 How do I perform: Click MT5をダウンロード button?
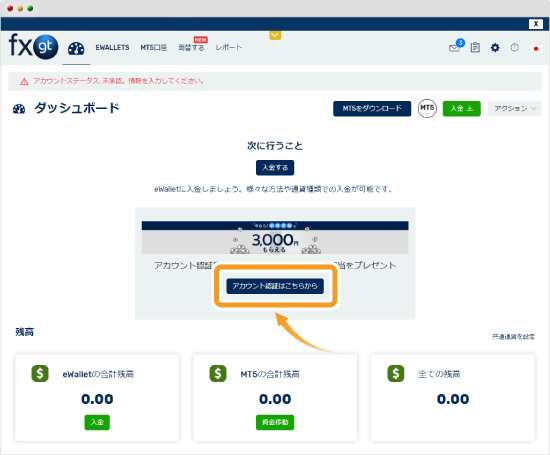[x=372, y=109]
